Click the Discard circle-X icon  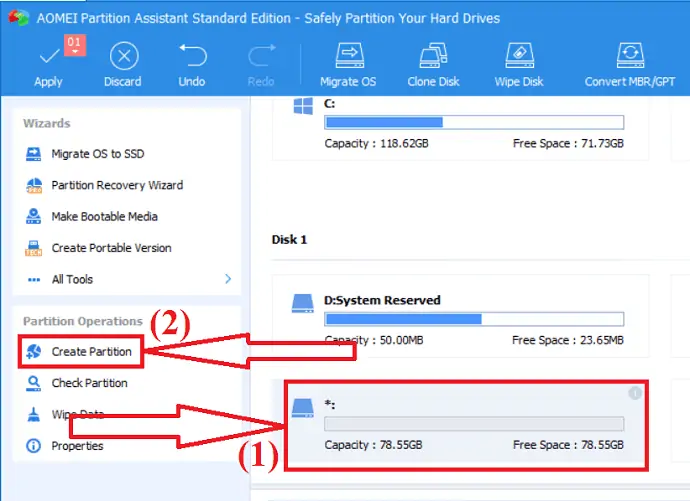[x=124, y=56]
